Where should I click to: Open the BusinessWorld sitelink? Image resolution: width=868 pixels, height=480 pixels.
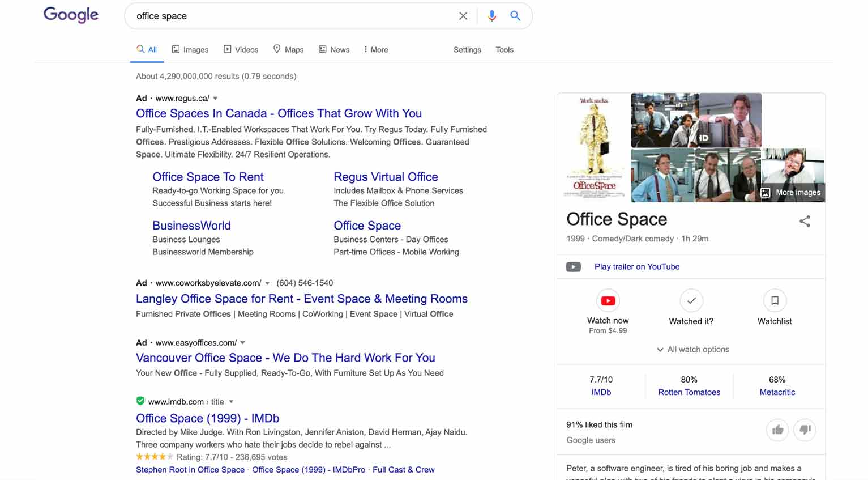(191, 226)
